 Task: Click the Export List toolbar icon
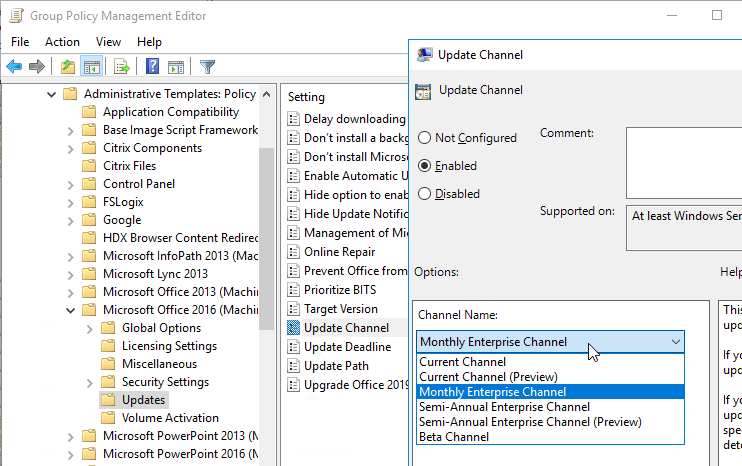point(122,67)
